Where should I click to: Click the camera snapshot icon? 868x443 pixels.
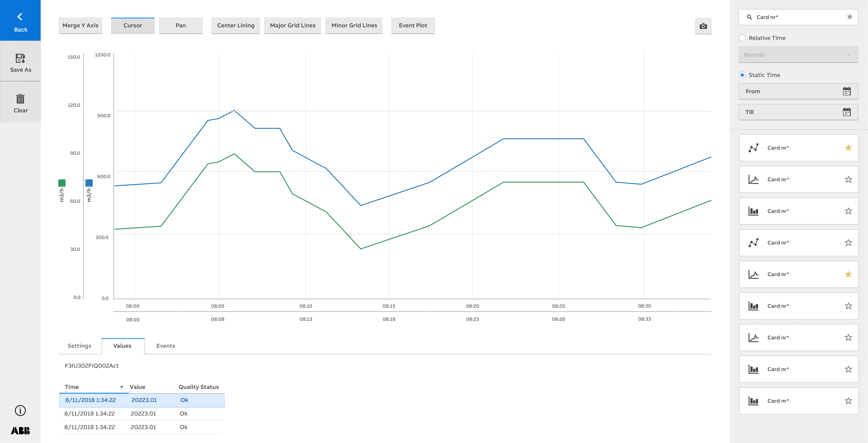(703, 26)
